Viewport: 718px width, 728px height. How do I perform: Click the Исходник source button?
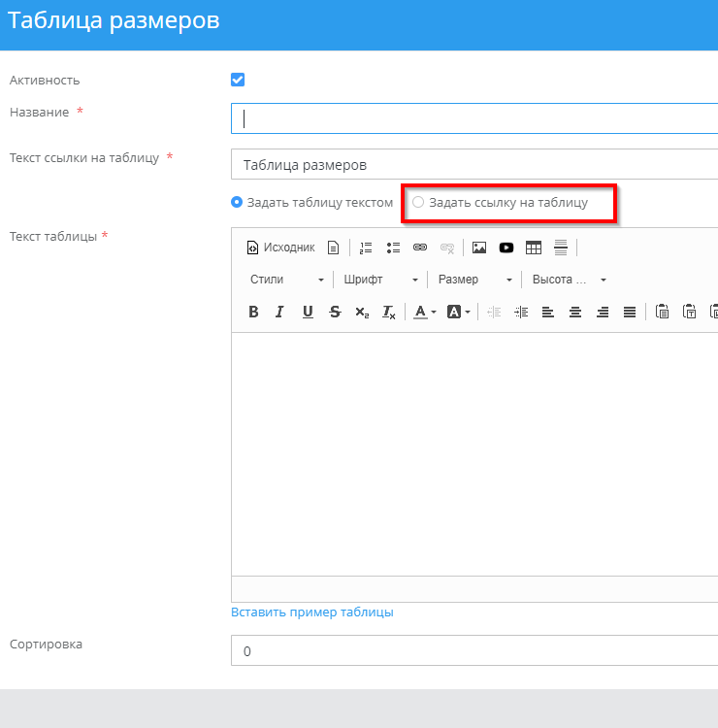coord(280,248)
